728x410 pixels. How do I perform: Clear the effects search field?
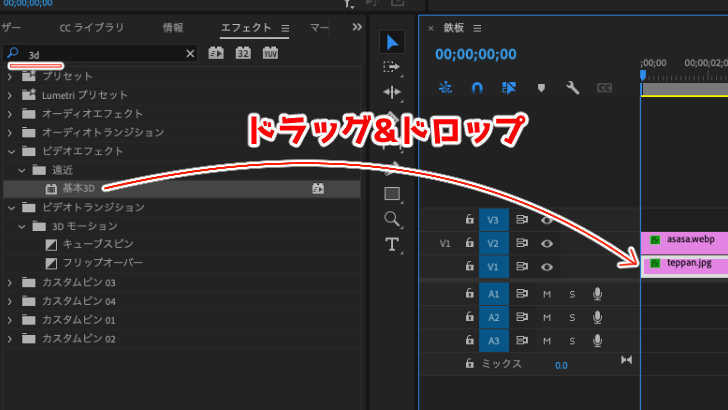point(190,53)
